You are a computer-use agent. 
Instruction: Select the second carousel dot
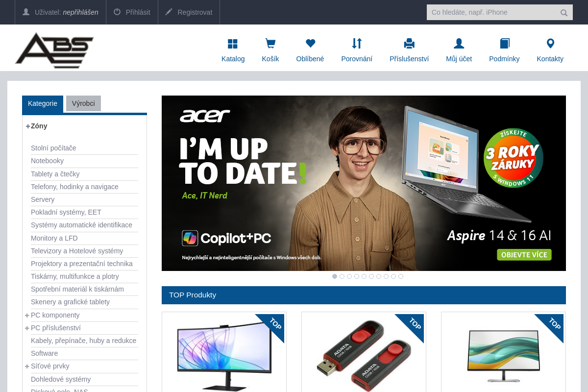pyautogui.click(x=342, y=276)
